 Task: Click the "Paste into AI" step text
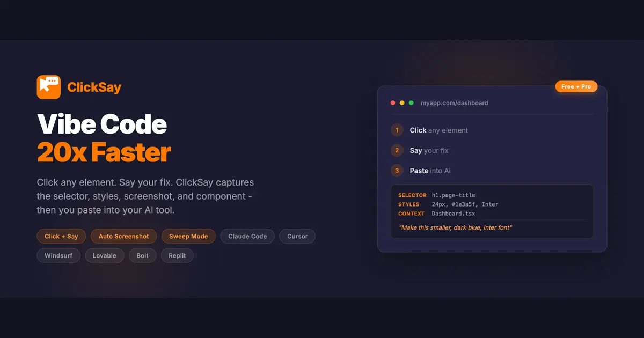[x=430, y=171]
